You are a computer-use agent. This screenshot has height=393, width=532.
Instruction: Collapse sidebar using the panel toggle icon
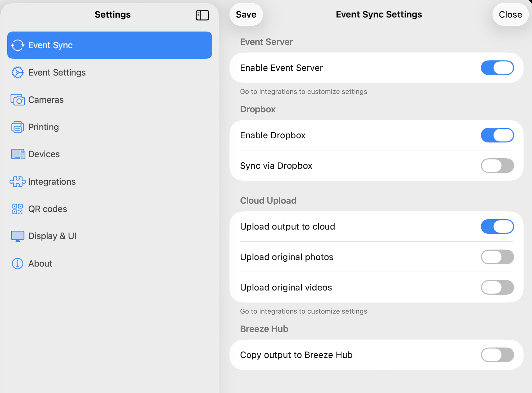(202, 15)
